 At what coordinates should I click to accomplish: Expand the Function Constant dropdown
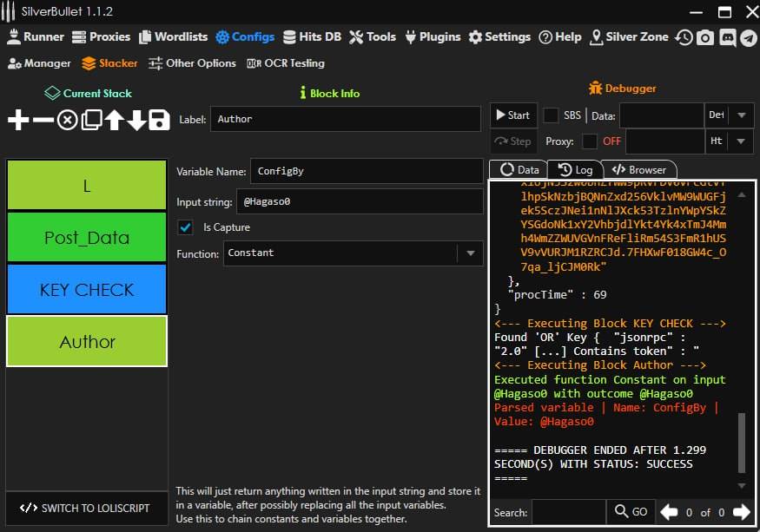[x=470, y=253]
